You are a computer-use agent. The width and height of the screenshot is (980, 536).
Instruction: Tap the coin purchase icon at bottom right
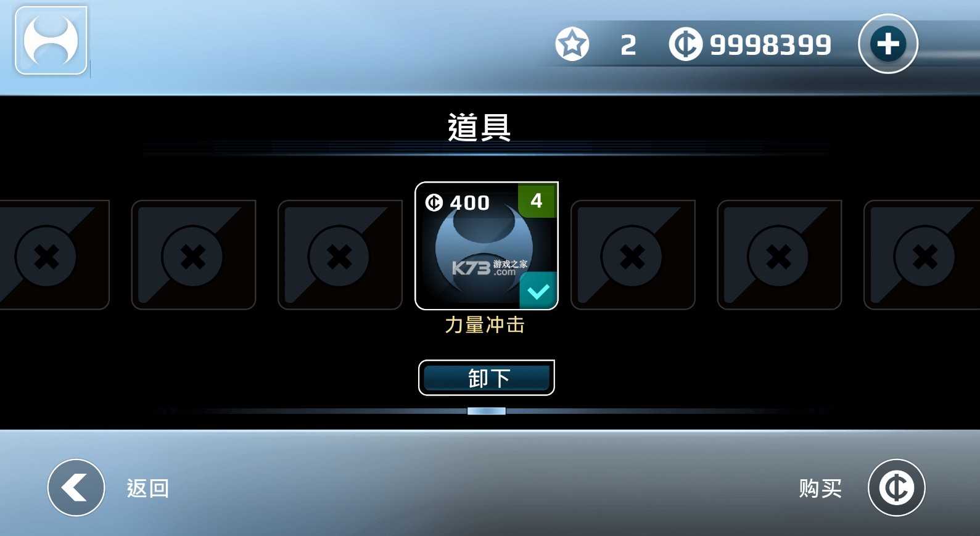(x=897, y=488)
